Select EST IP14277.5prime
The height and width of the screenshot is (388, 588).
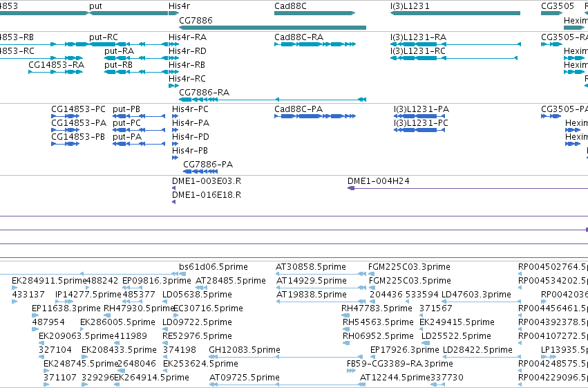64,302
